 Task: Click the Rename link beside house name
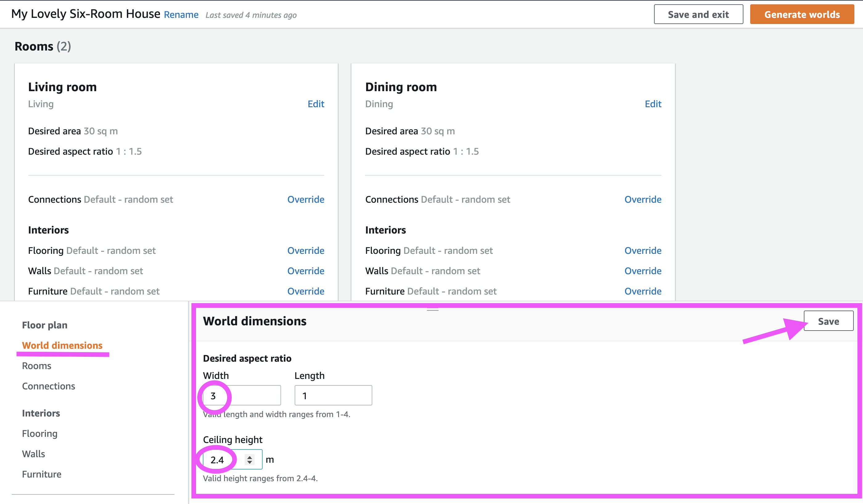point(181,15)
